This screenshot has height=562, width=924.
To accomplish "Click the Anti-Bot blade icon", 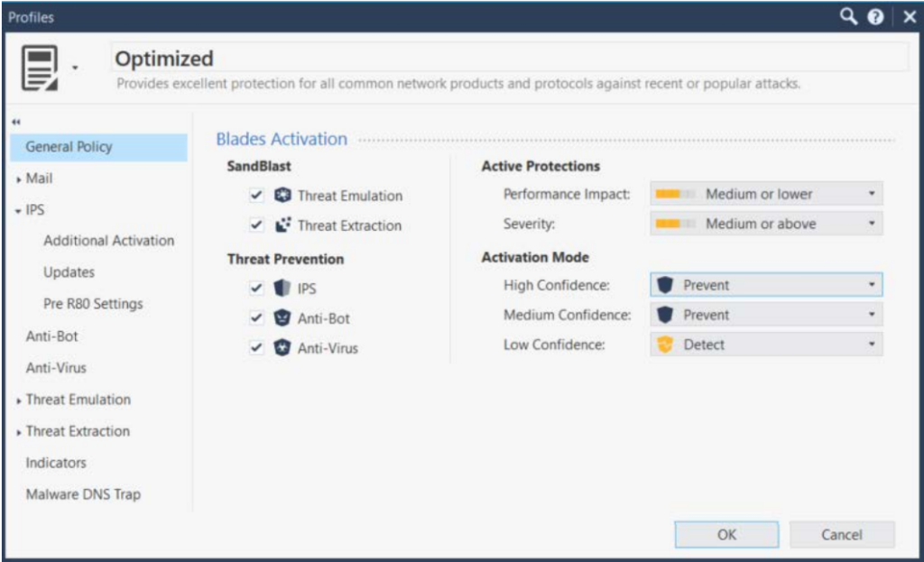I will (282, 318).
